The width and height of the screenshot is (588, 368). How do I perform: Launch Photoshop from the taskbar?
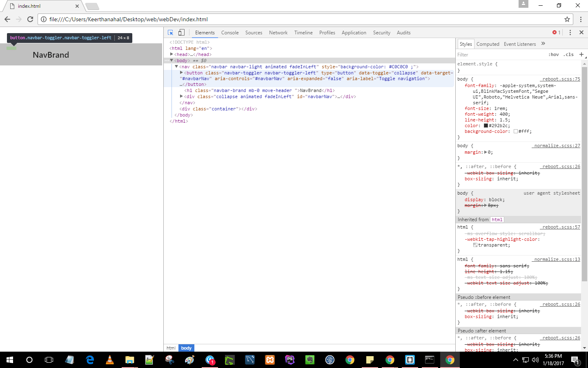(x=290, y=360)
